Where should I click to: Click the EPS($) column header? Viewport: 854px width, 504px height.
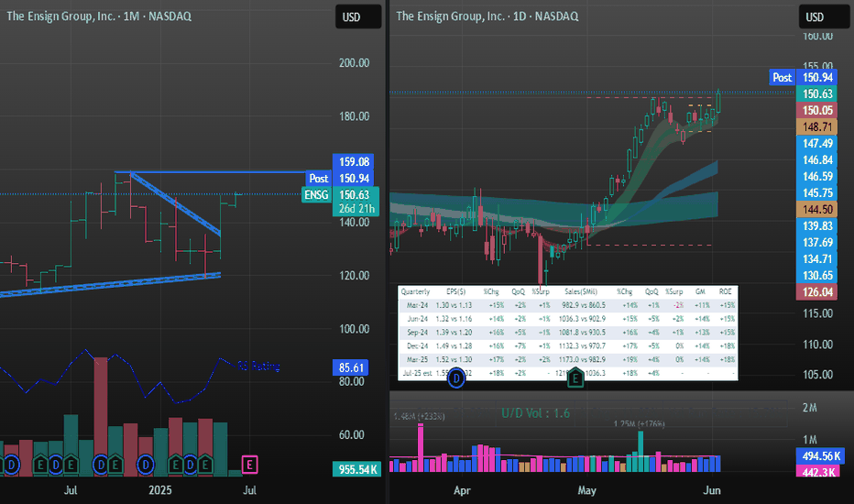pos(455,292)
